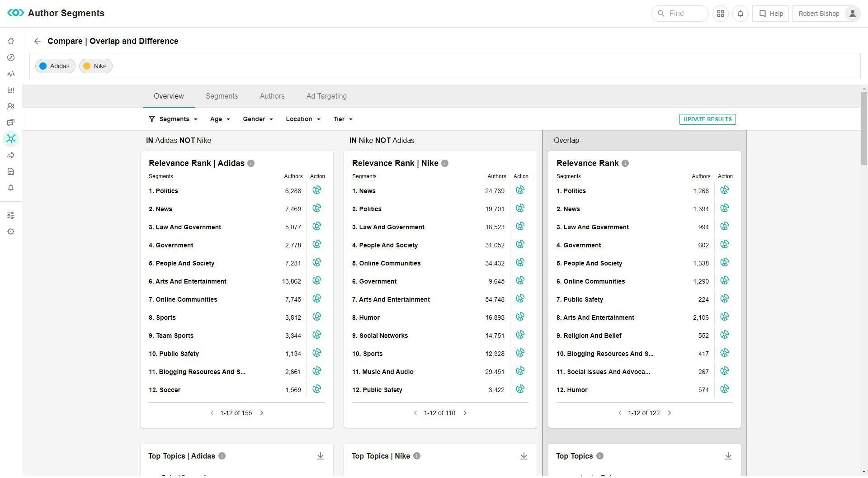
Task: Go to next page of Overlap segments
Action: pos(670,413)
